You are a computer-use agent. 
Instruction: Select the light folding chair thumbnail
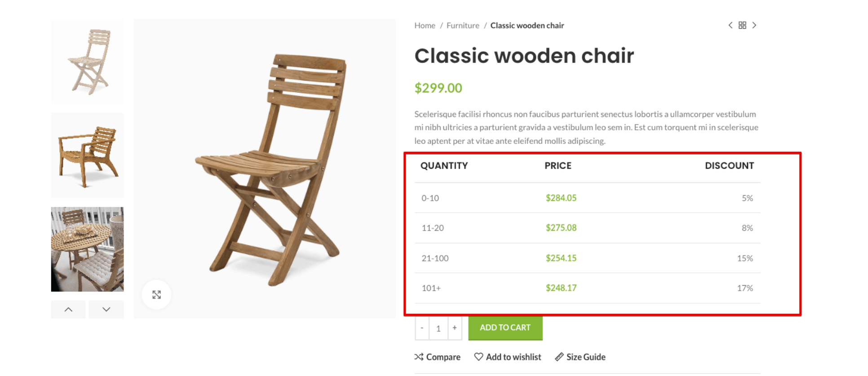[87, 62]
